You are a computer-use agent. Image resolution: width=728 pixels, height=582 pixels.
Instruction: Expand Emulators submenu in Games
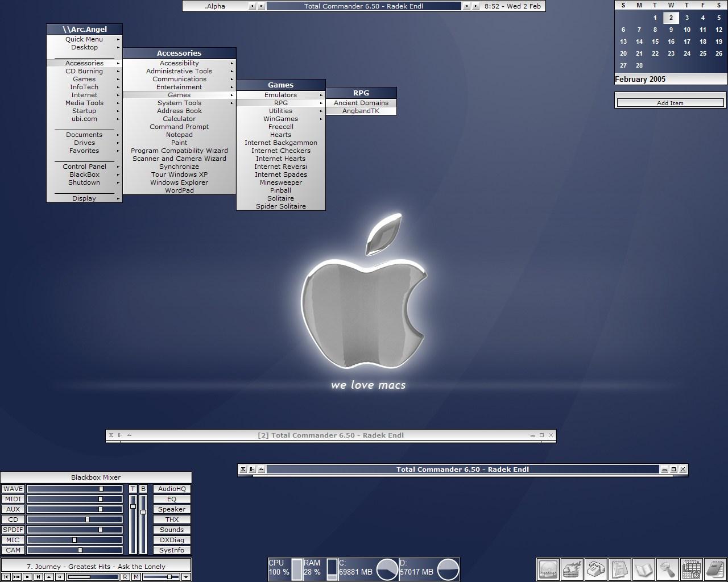click(x=280, y=95)
